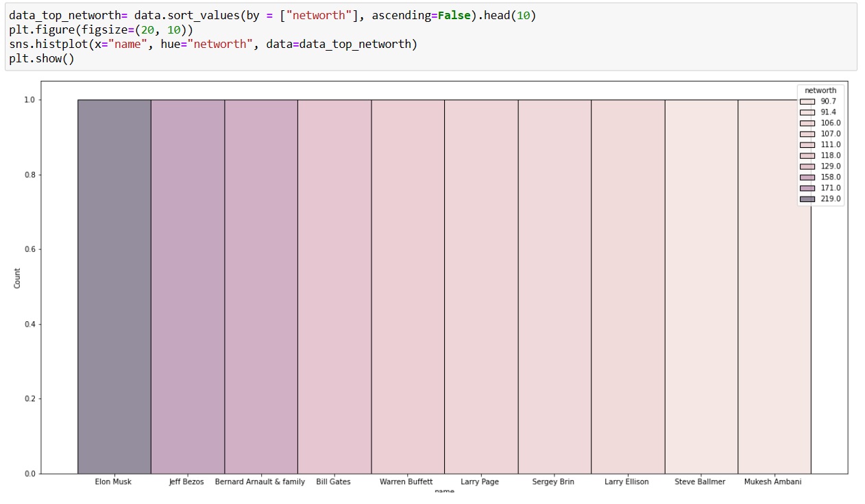Click the 106.0 legend color swatch
Screen dimensions: 865x504
point(807,123)
